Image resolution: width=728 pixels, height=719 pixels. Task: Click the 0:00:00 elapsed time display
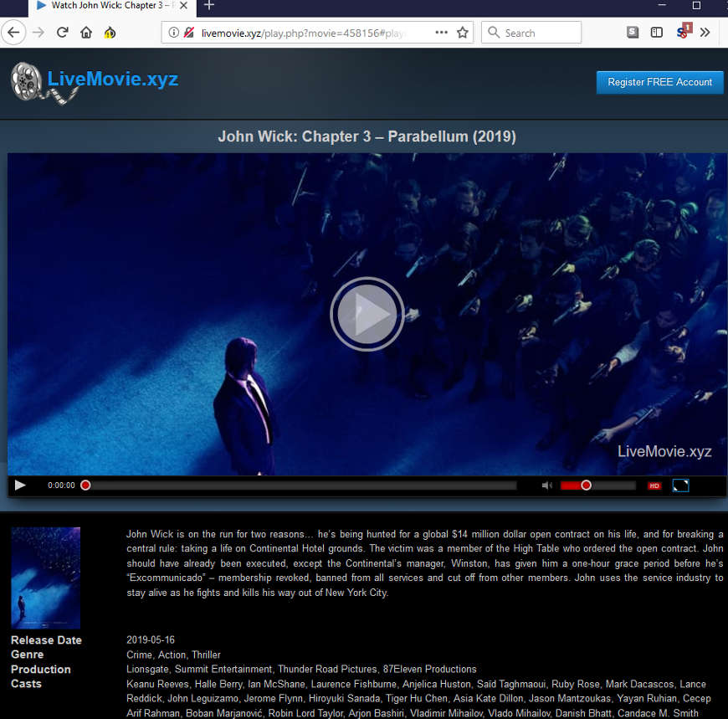61,485
